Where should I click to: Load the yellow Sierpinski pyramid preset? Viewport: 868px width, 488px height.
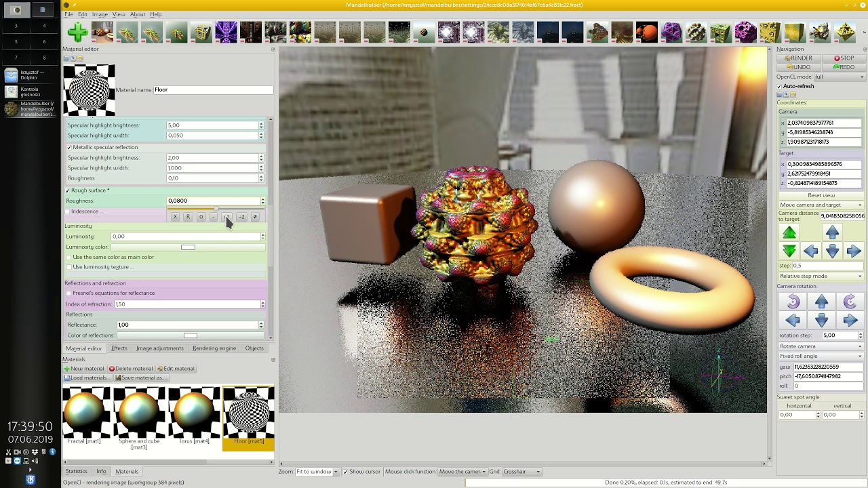point(844,32)
